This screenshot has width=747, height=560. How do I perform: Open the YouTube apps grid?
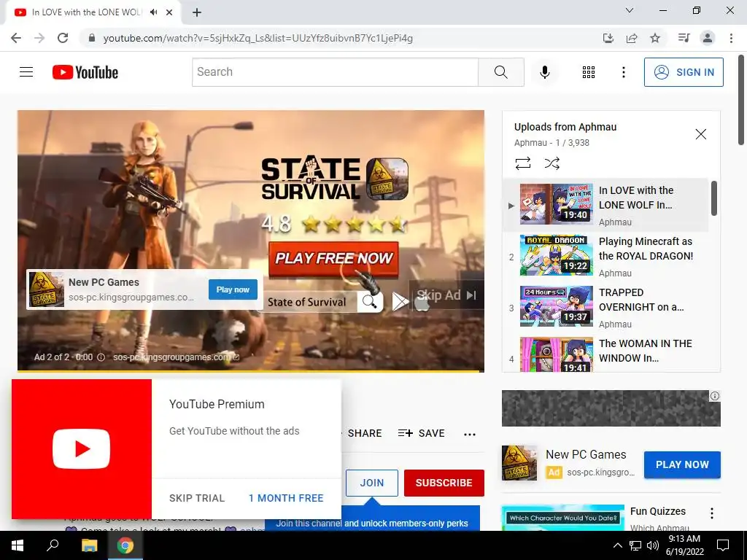[x=589, y=72]
